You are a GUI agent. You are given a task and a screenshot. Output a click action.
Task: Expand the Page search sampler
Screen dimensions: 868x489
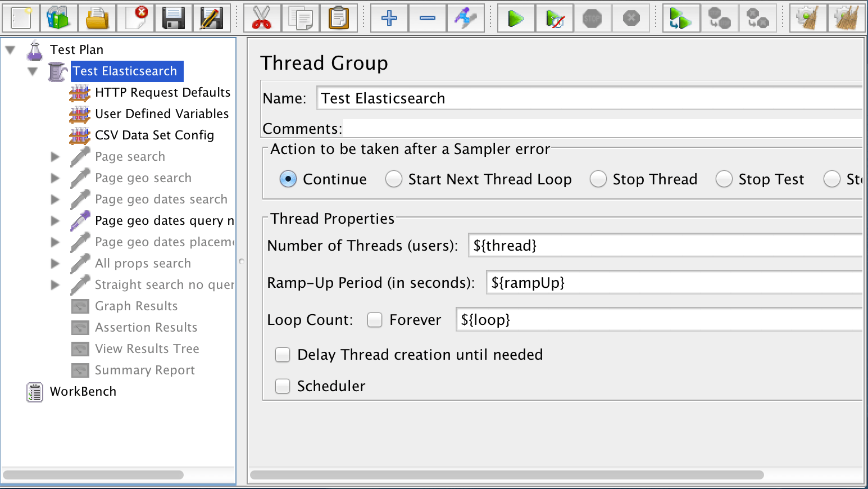click(54, 156)
